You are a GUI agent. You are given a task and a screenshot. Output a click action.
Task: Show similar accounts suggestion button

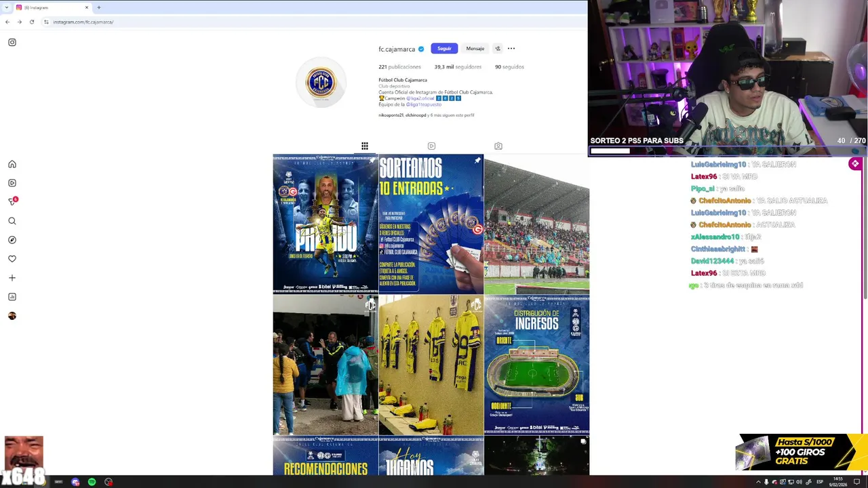click(498, 49)
